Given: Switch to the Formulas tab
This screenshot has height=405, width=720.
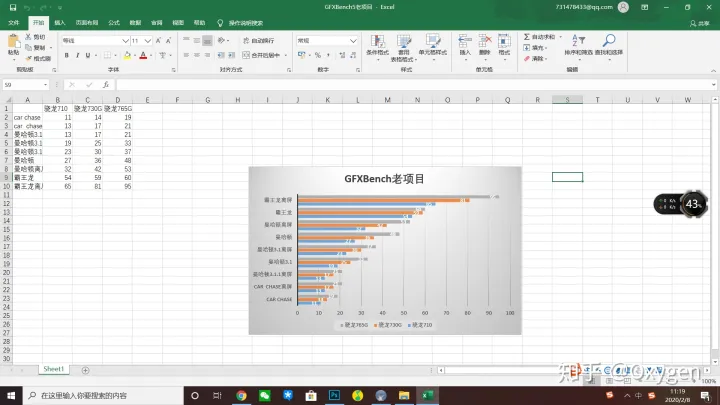Looking at the screenshot, I should [114, 23].
